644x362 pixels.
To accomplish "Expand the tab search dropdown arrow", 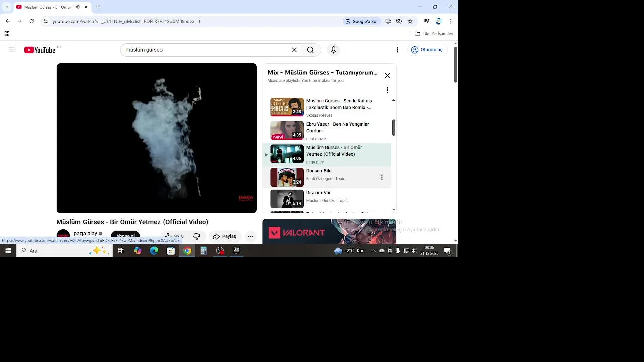I will click(x=7, y=7).
